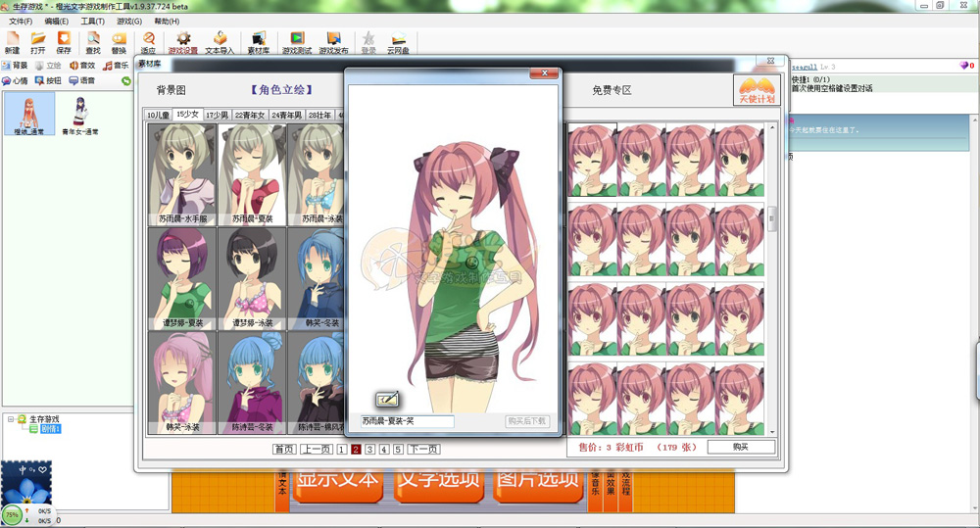
Task: Collapse the 生存游戏 tree node
Action: coord(11,419)
